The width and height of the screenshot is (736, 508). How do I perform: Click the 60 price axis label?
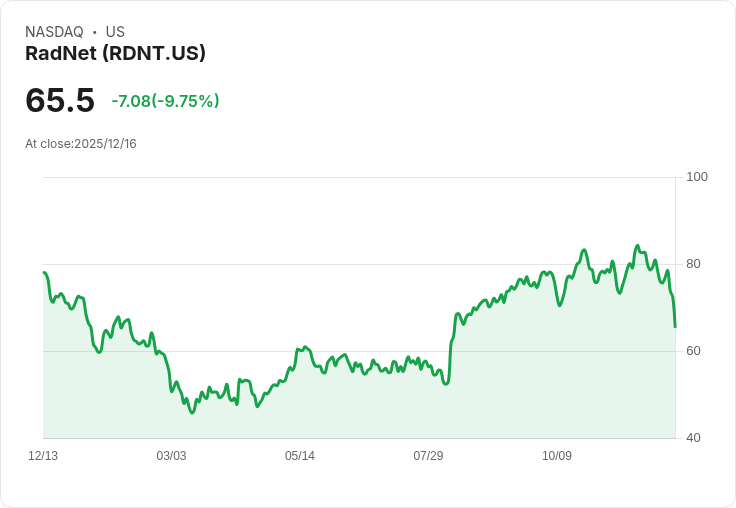[x=693, y=351]
